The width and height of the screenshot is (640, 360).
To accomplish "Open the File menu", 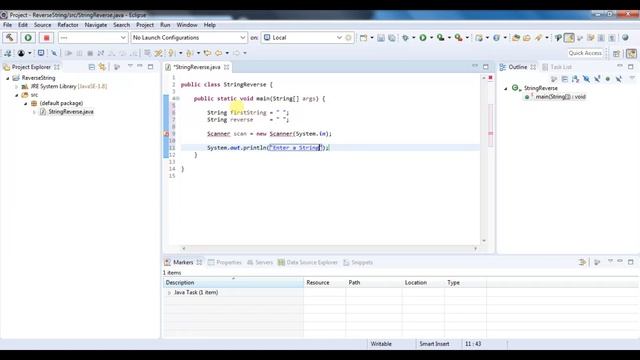I will click(x=7, y=25).
